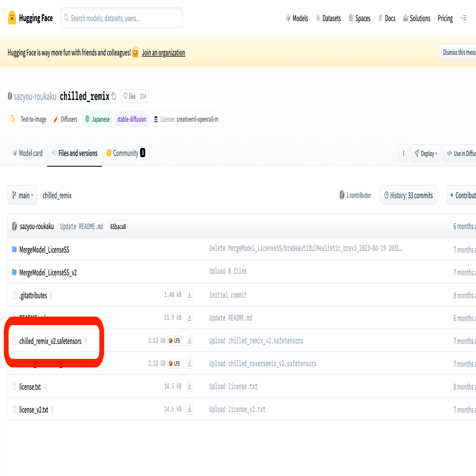Open the MergeModel_LicenseSS folder
Image resolution: width=476 pixels, height=476 pixels.
45,250
